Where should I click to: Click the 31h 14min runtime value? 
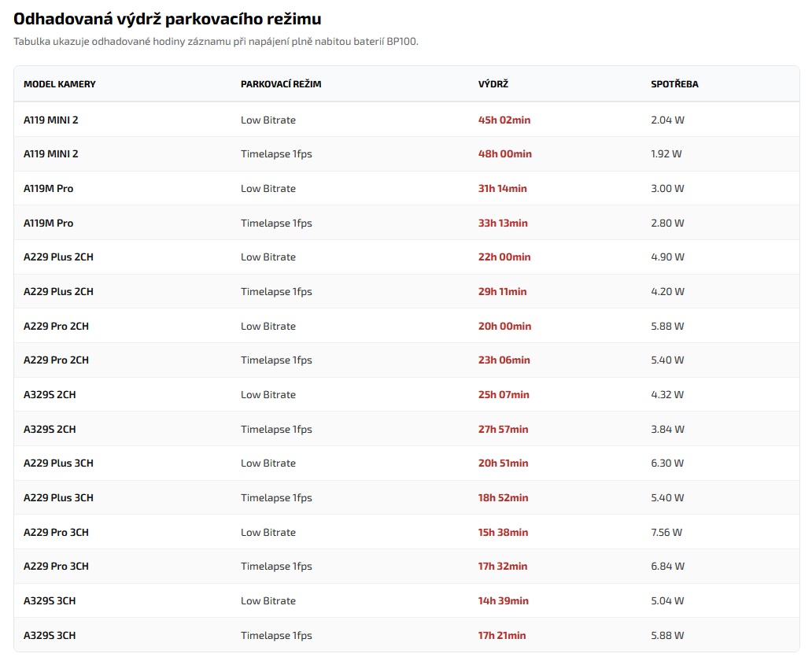click(x=503, y=189)
